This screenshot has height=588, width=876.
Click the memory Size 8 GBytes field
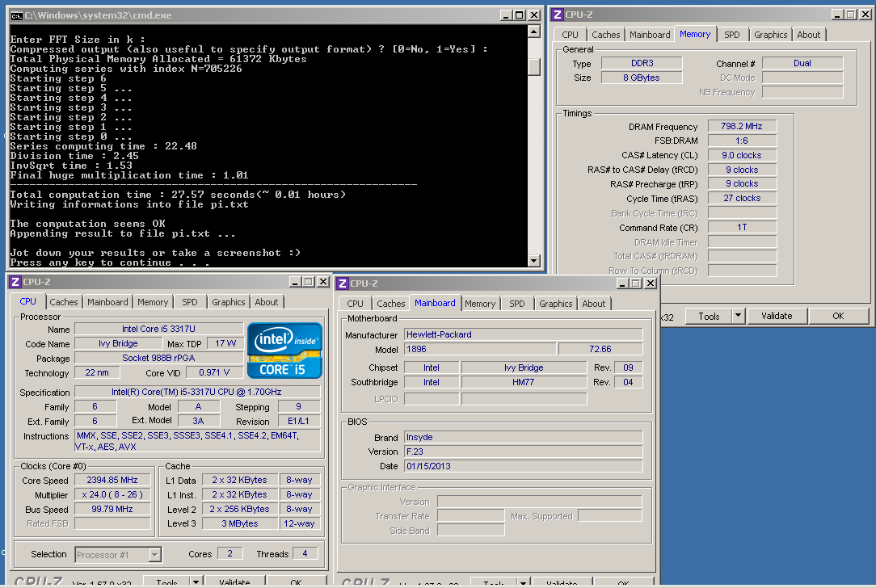point(642,78)
